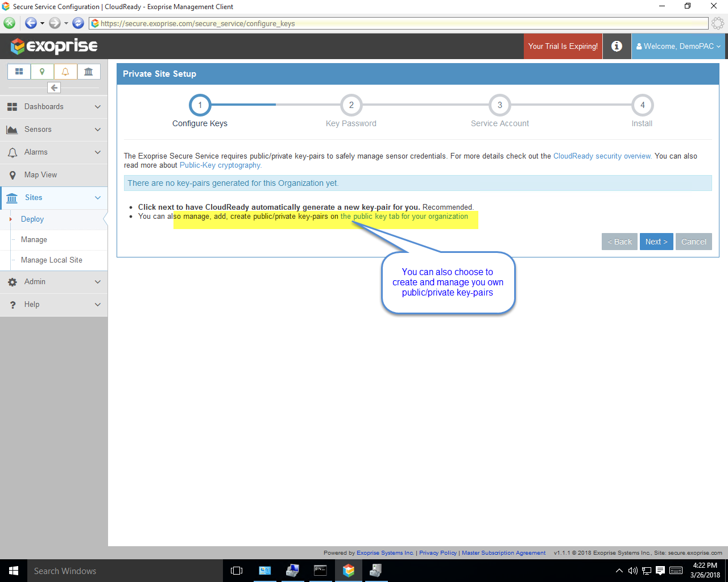
Task: Open the command prompt taskbar icon
Action: coord(321,571)
